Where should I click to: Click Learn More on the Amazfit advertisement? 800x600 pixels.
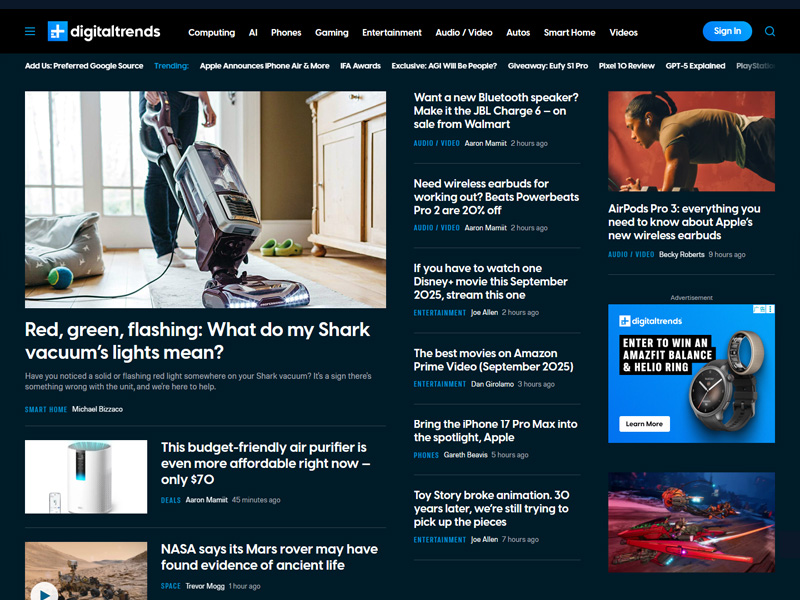point(643,424)
